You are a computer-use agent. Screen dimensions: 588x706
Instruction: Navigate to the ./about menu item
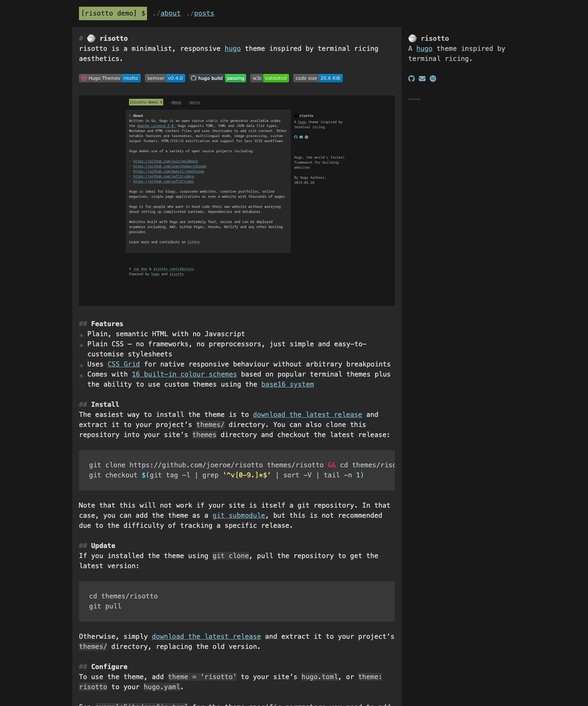click(x=170, y=13)
